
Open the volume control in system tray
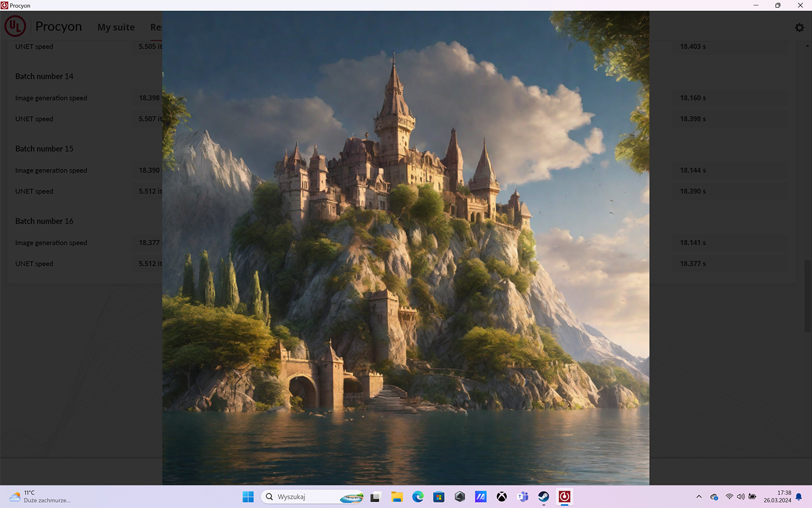741,497
